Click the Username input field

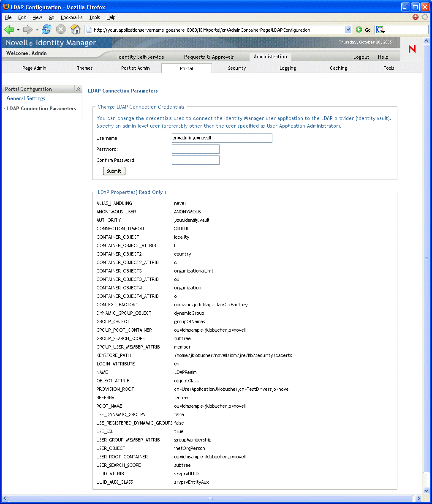coord(222,138)
